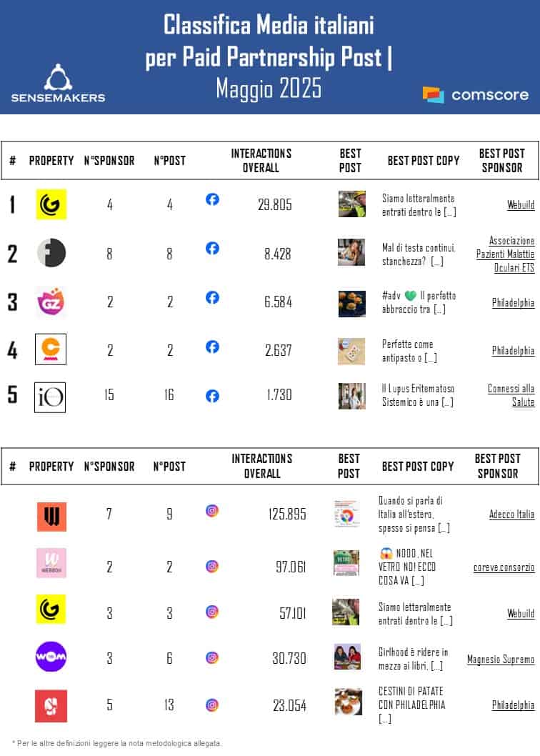Open the pink Webboh property logo
The image size is (540, 756).
pos(51,563)
